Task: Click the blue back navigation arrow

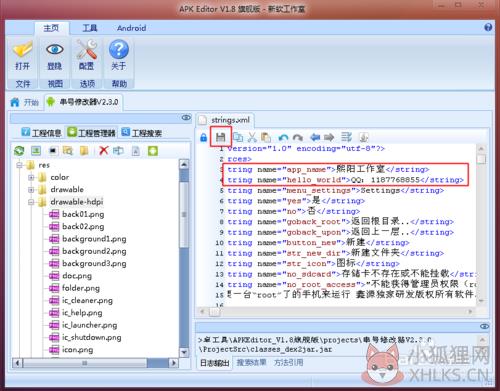Action: click(315, 137)
